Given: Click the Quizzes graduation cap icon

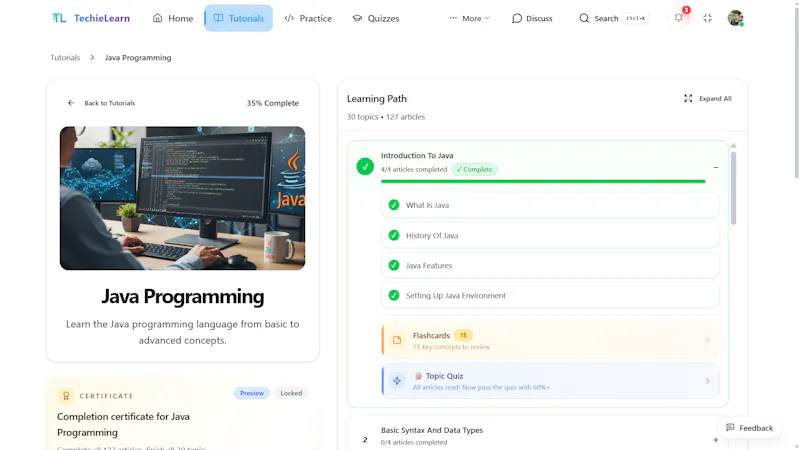Looking at the screenshot, I should [357, 18].
